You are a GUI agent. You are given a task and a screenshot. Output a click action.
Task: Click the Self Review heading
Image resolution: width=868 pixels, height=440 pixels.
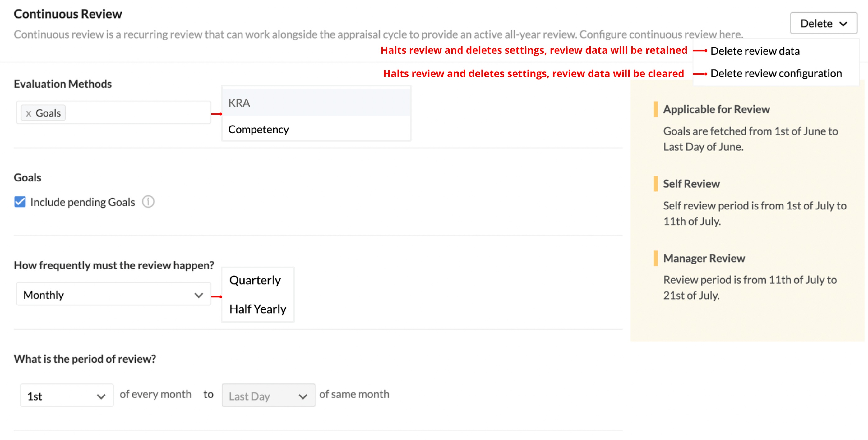[x=691, y=184]
